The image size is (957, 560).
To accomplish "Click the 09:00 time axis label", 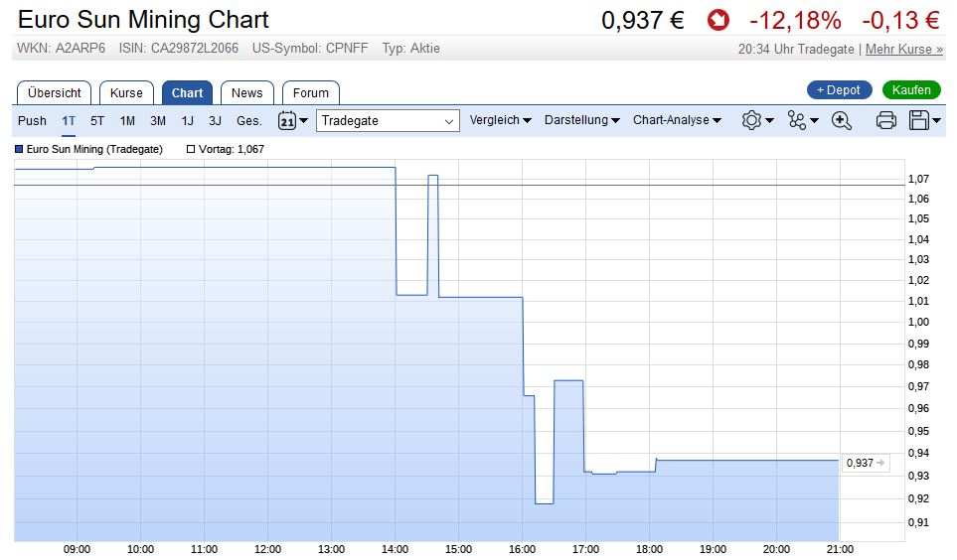I will [x=77, y=549].
